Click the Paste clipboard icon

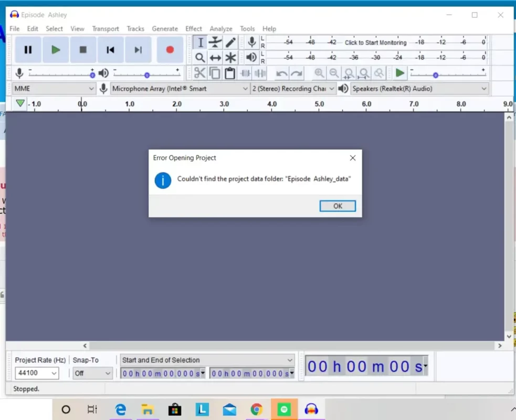tap(230, 73)
